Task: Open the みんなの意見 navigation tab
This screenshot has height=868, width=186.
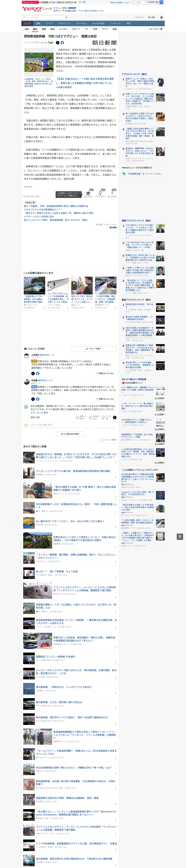Action: coord(98,24)
